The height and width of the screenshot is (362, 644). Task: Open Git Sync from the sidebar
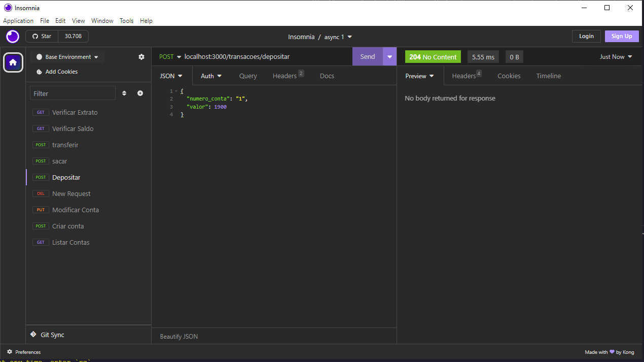49,335
